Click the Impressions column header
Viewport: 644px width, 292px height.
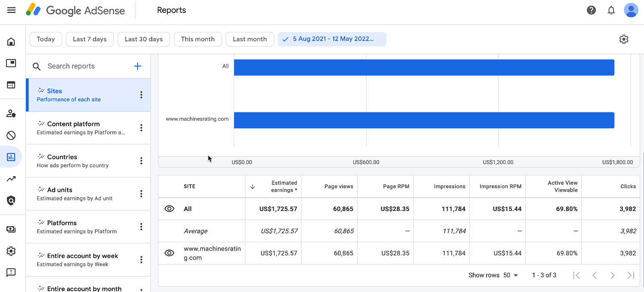pyautogui.click(x=442, y=186)
